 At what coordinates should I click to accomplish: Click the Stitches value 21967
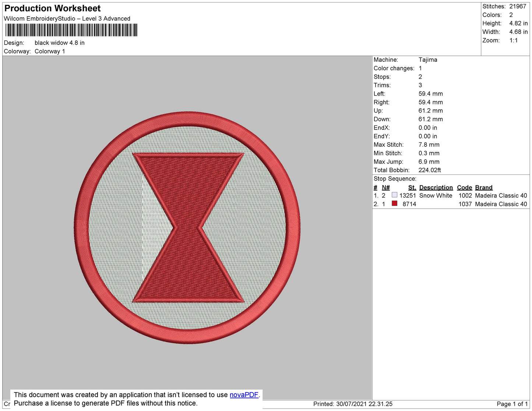[x=518, y=6]
